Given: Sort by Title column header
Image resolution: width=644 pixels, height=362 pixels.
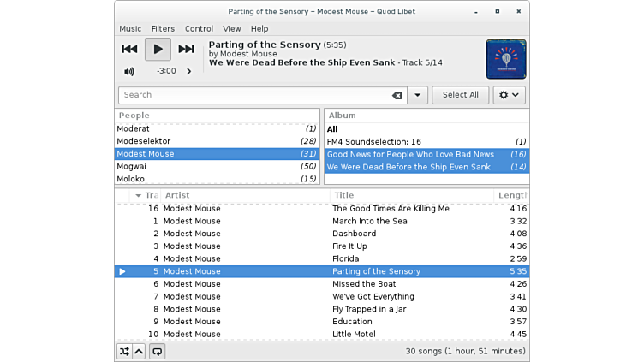Looking at the screenshot, I should click(x=412, y=195).
